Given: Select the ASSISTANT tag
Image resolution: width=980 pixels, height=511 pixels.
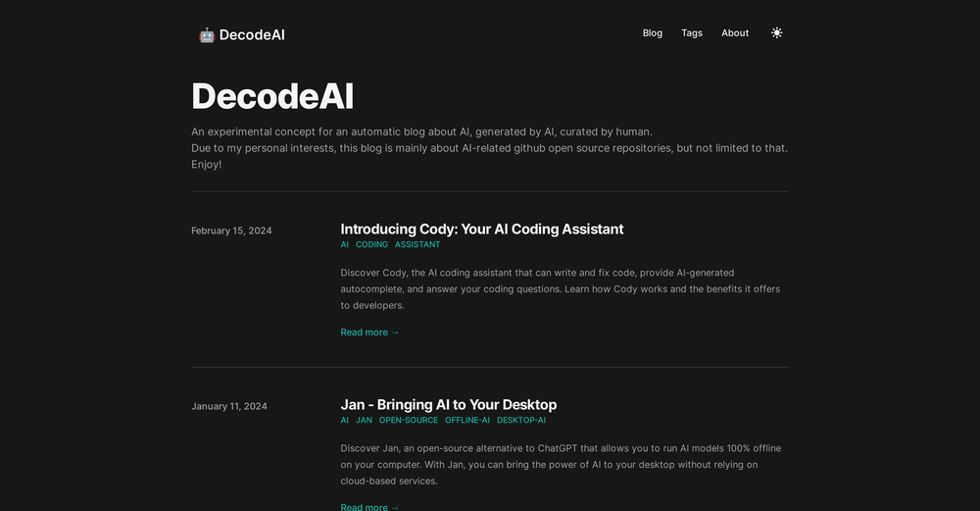Looking at the screenshot, I should [x=417, y=244].
